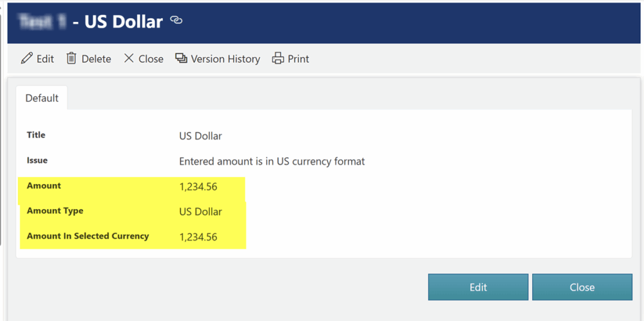Click the Version History label
Screen dimensions: 644x321
tap(226, 59)
